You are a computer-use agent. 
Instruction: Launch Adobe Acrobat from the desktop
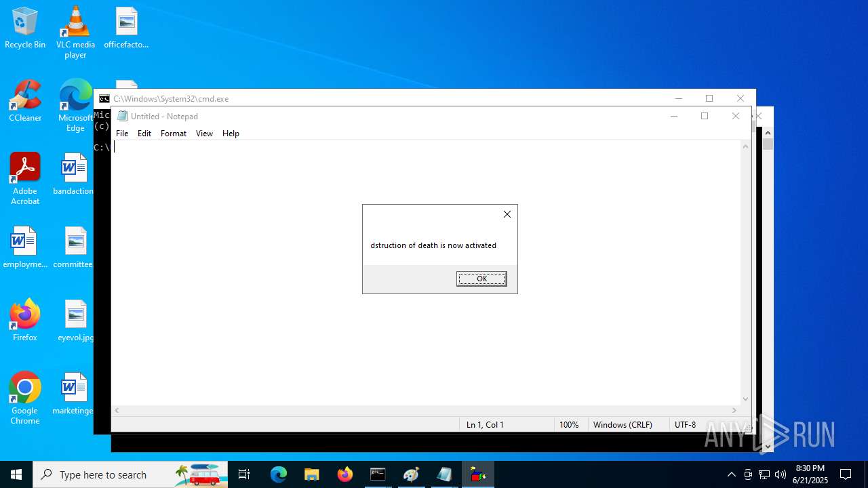point(25,179)
